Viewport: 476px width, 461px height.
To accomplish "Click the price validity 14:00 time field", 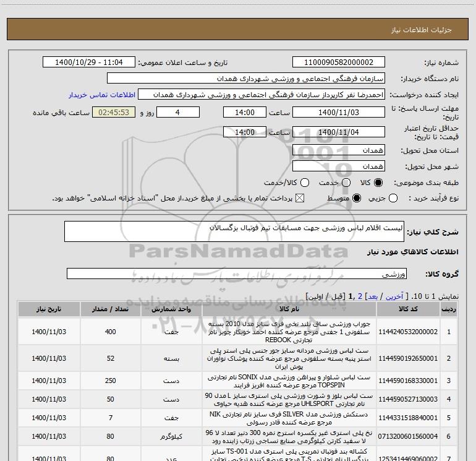I will (x=245, y=132).
